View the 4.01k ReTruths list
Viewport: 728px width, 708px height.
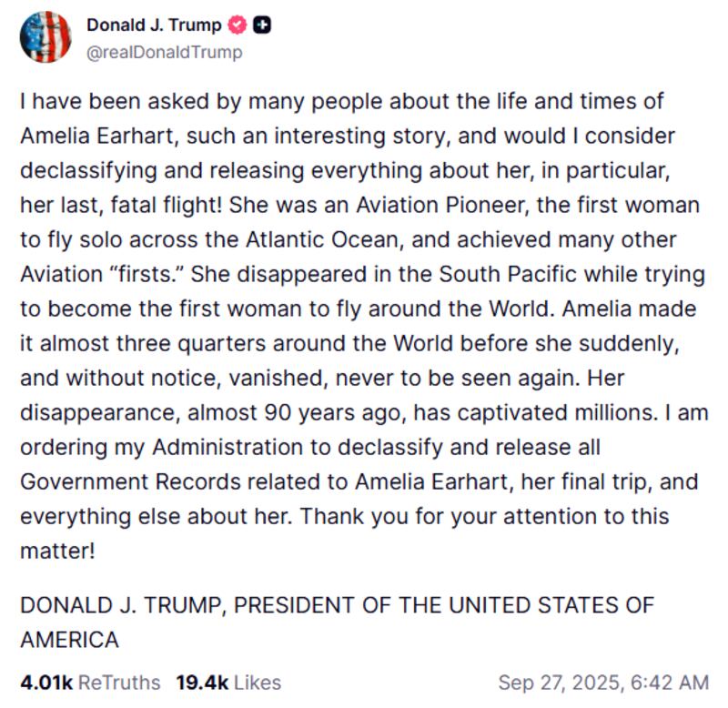[x=90, y=682]
